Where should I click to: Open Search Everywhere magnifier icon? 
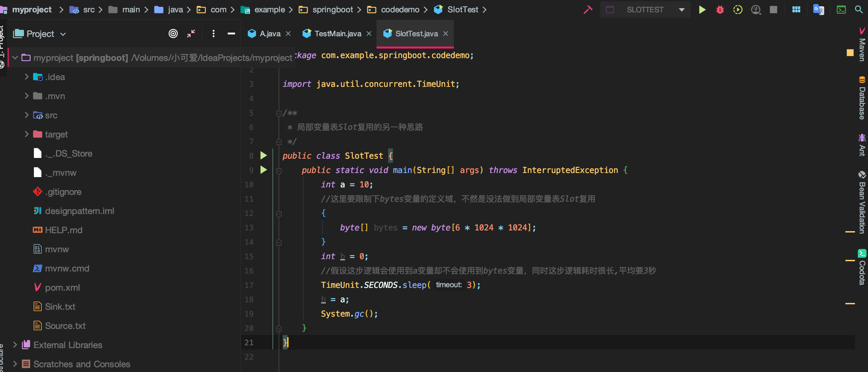pyautogui.click(x=858, y=10)
